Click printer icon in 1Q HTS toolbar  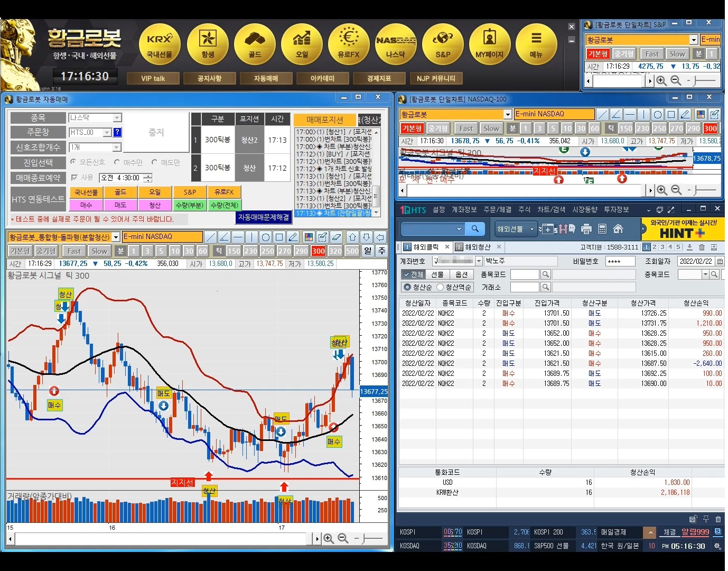[x=586, y=229]
